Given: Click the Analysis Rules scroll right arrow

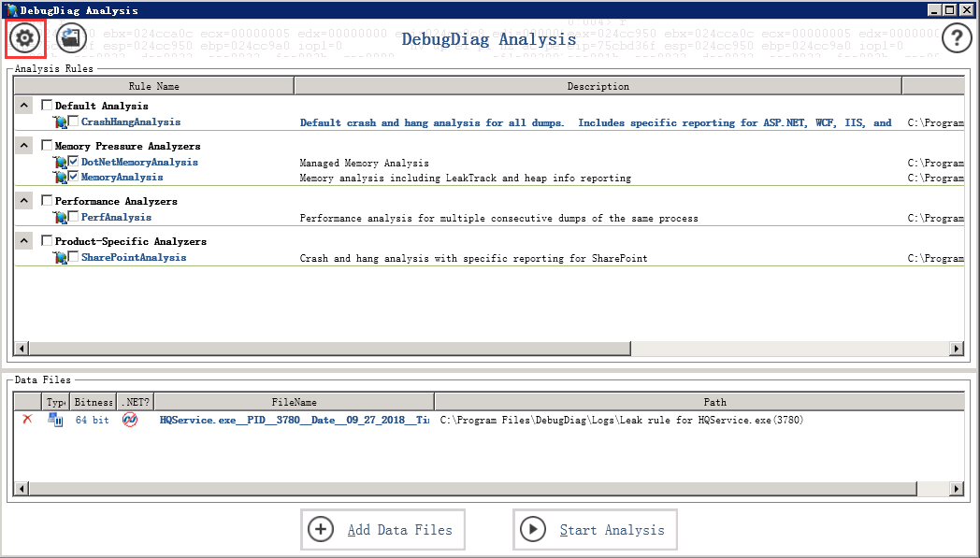Looking at the screenshot, I should (957, 348).
